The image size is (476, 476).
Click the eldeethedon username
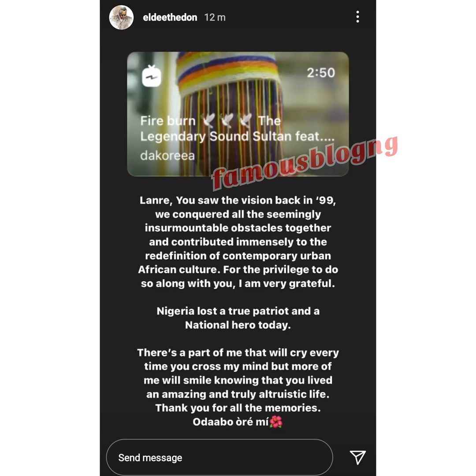(x=170, y=17)
